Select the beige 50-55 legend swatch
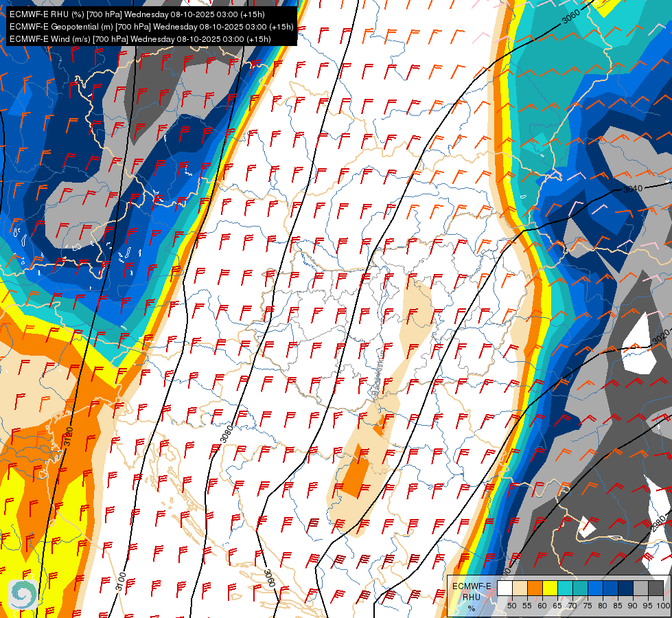The width and height of the screenshot is (672, 618). pyautogui.click(x=520, y=588)
